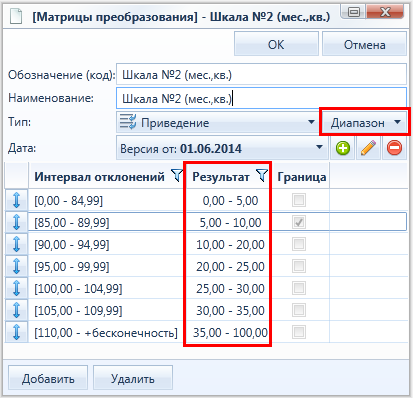
Task: Toggle Граница checkbox for row [95,00 - 99,99]
Action: 299,266
